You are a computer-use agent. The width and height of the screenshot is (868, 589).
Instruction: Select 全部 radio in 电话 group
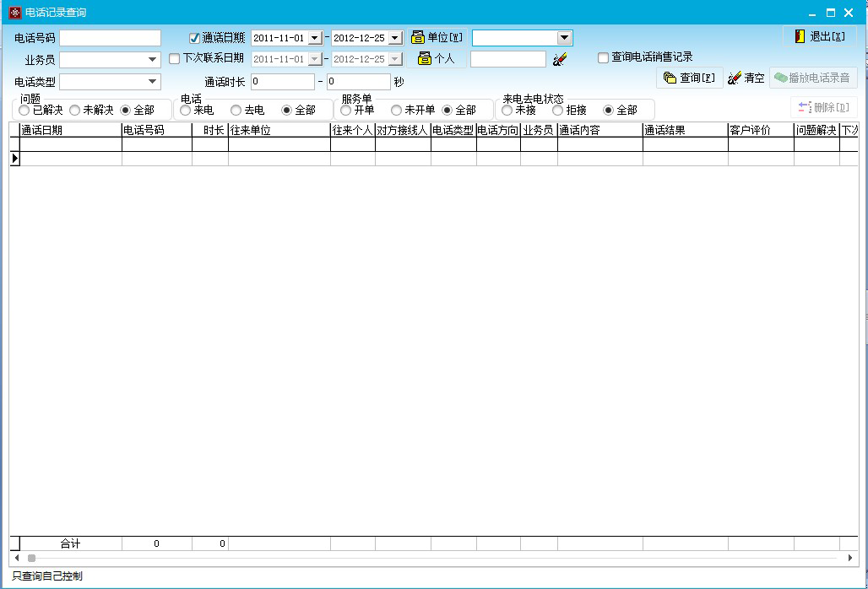pos(287,111)
